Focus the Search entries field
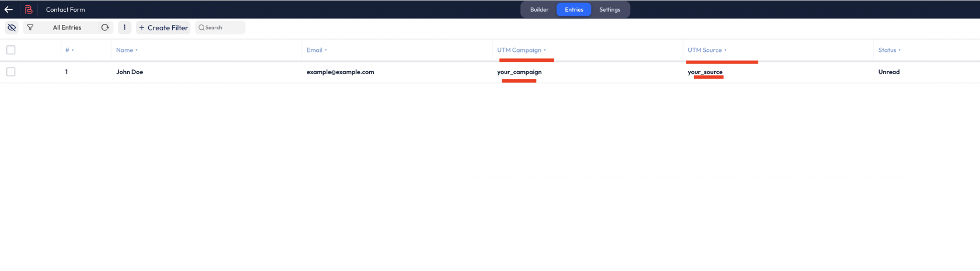Viewport: 980px width, 271px height. pos(220,27)
